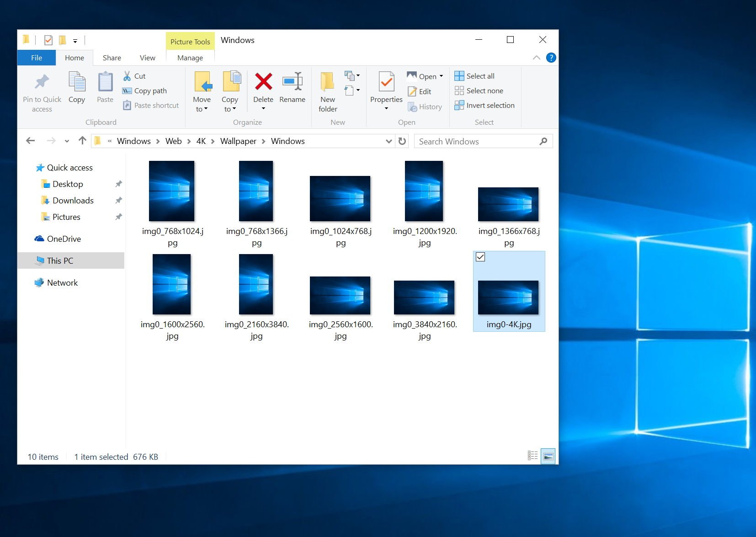Screen dimensions: 756x537
Task: Click the Search Windows field
Action: pos(483,141)
